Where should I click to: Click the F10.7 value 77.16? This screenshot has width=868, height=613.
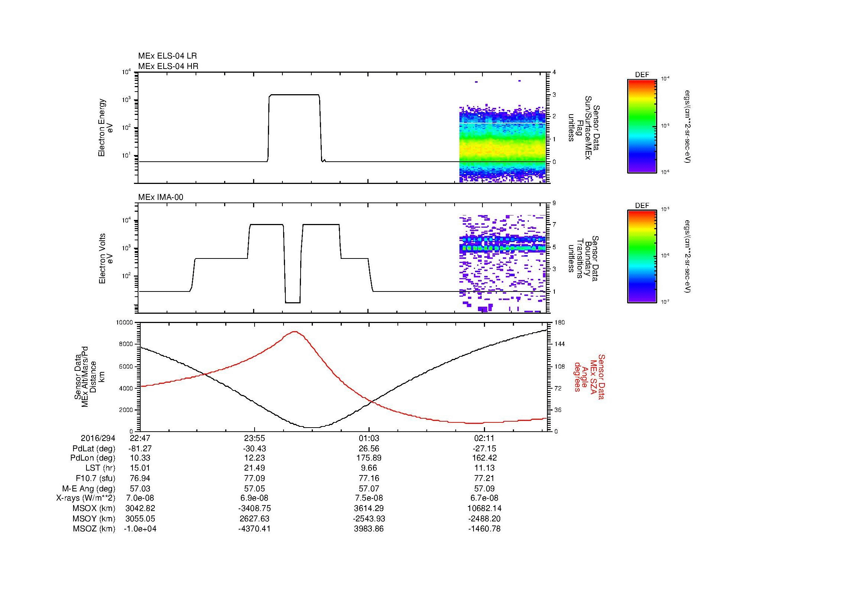click(x=369, y=478)
